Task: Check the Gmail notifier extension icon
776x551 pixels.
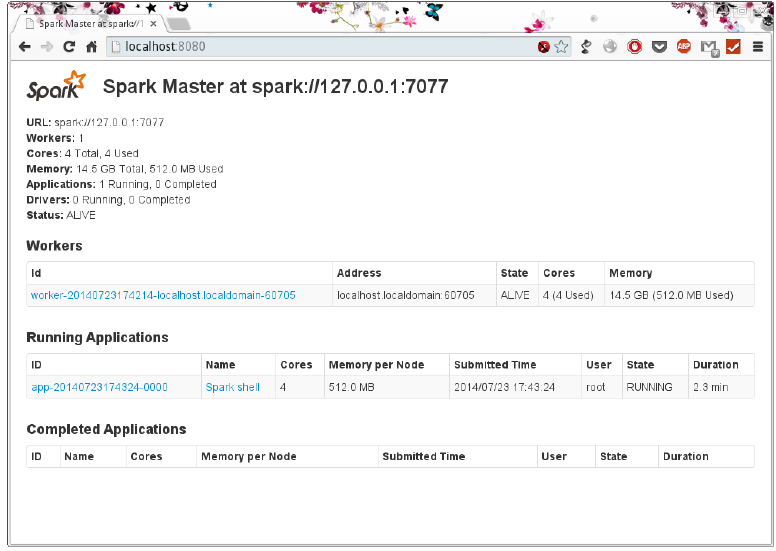Action: click(709, 48)
